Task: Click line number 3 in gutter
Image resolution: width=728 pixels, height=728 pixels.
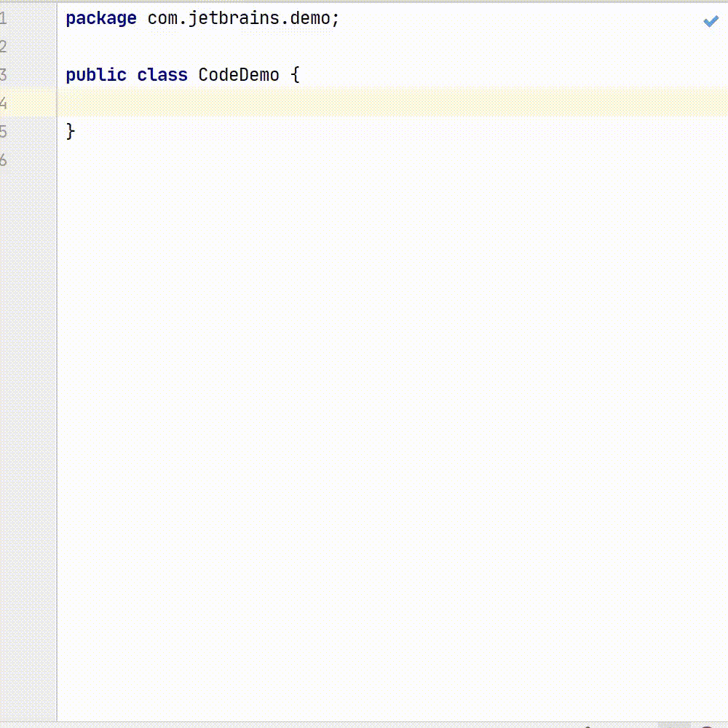Action: tap(3, 75)
